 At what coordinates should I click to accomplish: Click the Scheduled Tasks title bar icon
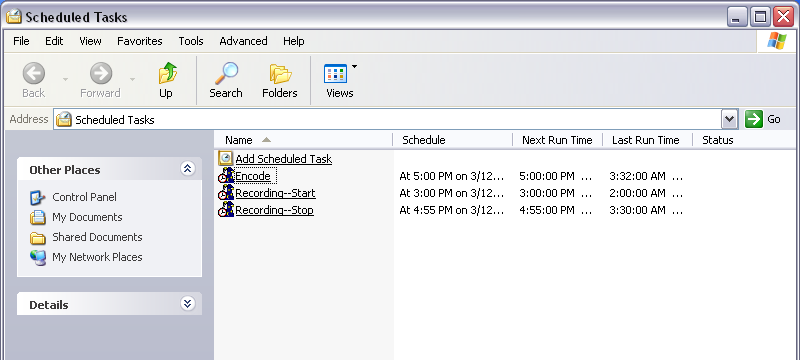pyautogui.click(x=14, y=17)
